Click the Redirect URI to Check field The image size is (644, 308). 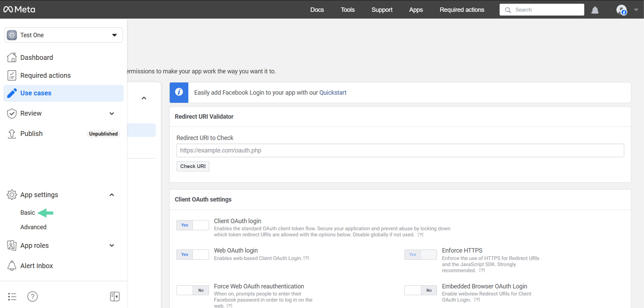(400, 150)
